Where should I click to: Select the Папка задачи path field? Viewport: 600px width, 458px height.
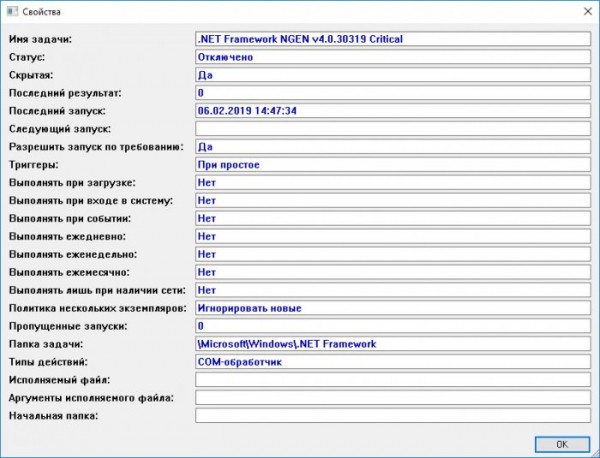tap(393, 344)
